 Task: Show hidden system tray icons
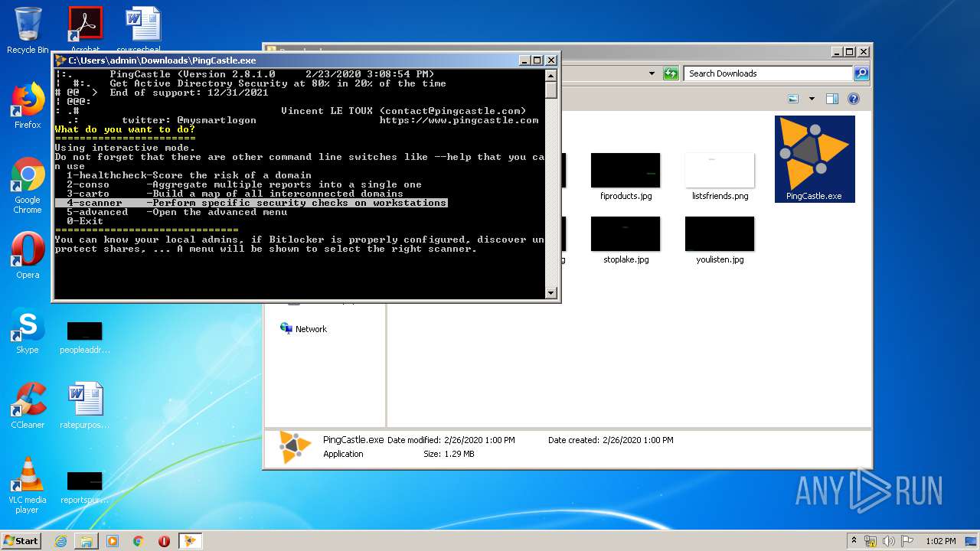854,541
